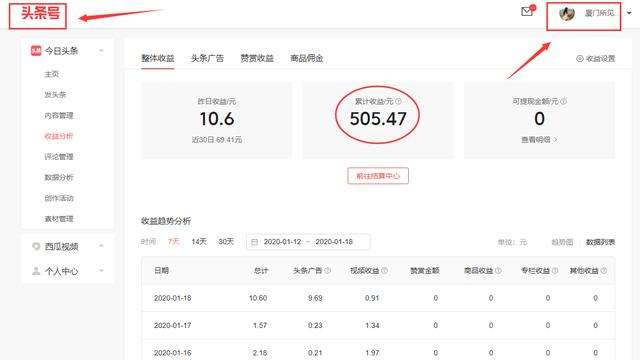Click 视频收益 value 1.34 in table
The height and width of the screenshot is (360, 640).
point(372,325)
